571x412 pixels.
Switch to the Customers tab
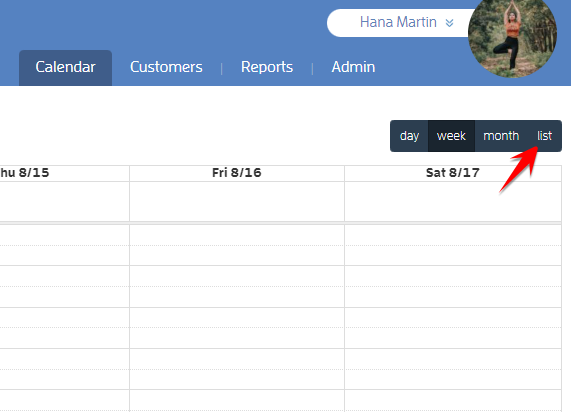point(166,67)
